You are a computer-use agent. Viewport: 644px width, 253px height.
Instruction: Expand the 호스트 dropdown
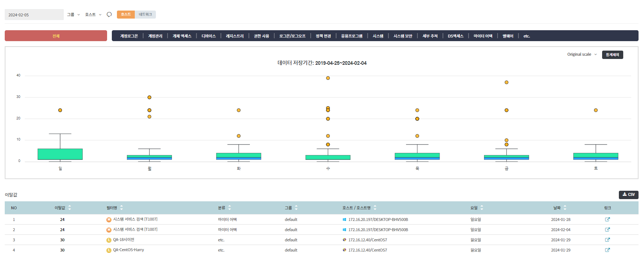[x=93, y=15]
